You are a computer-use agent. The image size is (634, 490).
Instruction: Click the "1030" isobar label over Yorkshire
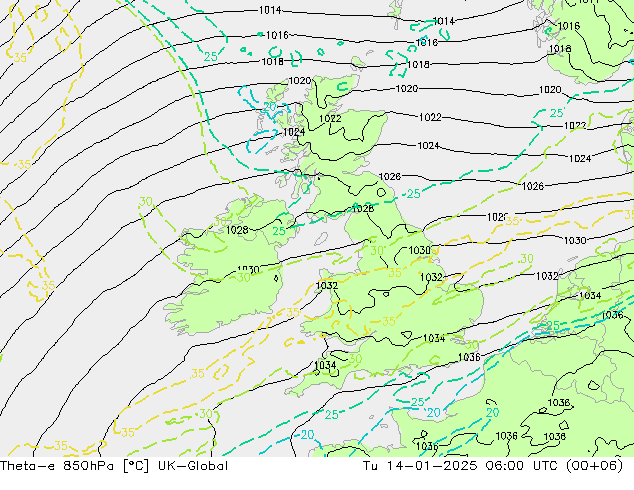[x=420, y=250]
